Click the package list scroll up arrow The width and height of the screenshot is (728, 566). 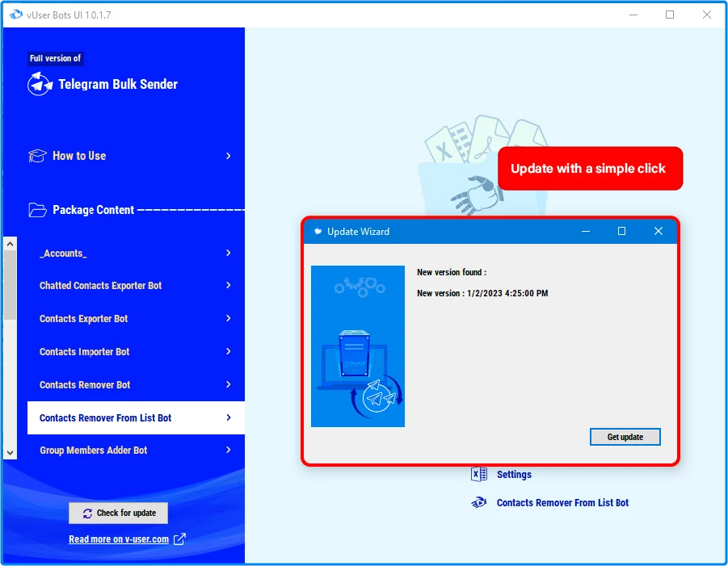[x=11, y=244]
